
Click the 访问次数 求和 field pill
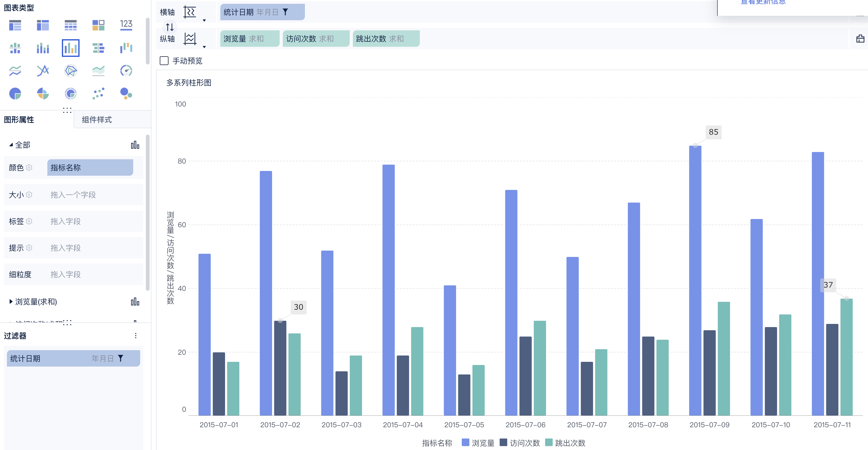click(315, 39)
